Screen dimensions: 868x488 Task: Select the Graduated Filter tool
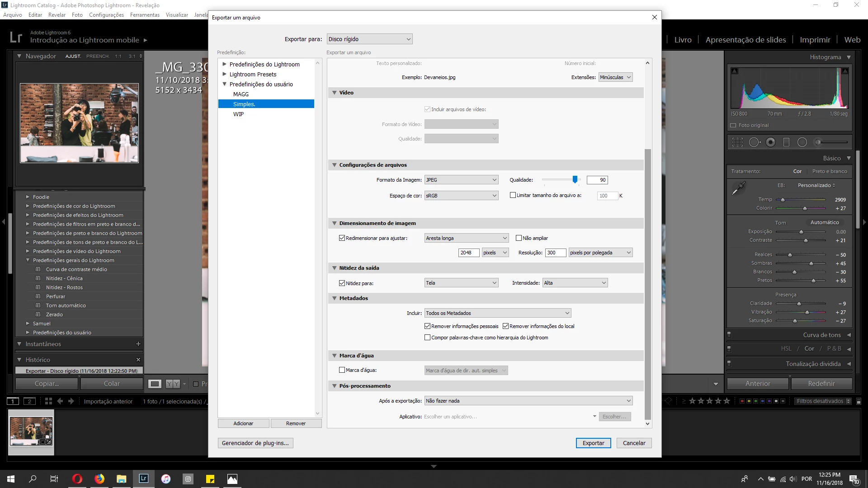pyautogui.click(x=786, y=142)
